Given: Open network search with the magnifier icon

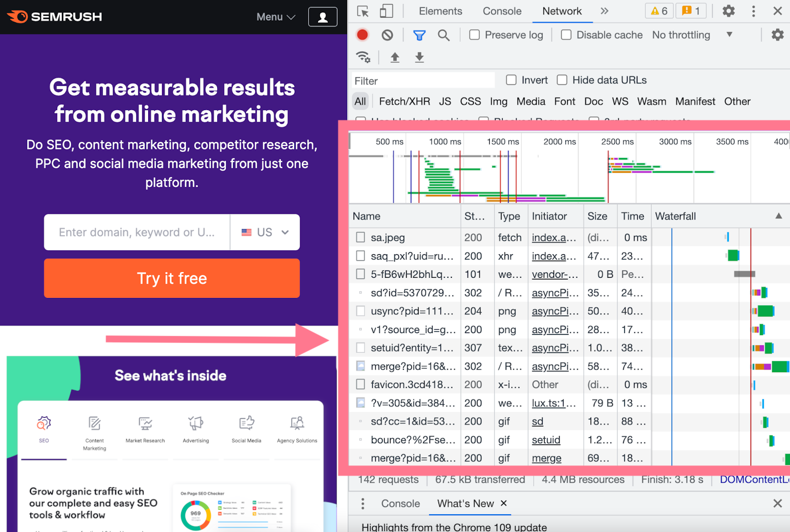Looking at the screenshot, I should point(443,35).
